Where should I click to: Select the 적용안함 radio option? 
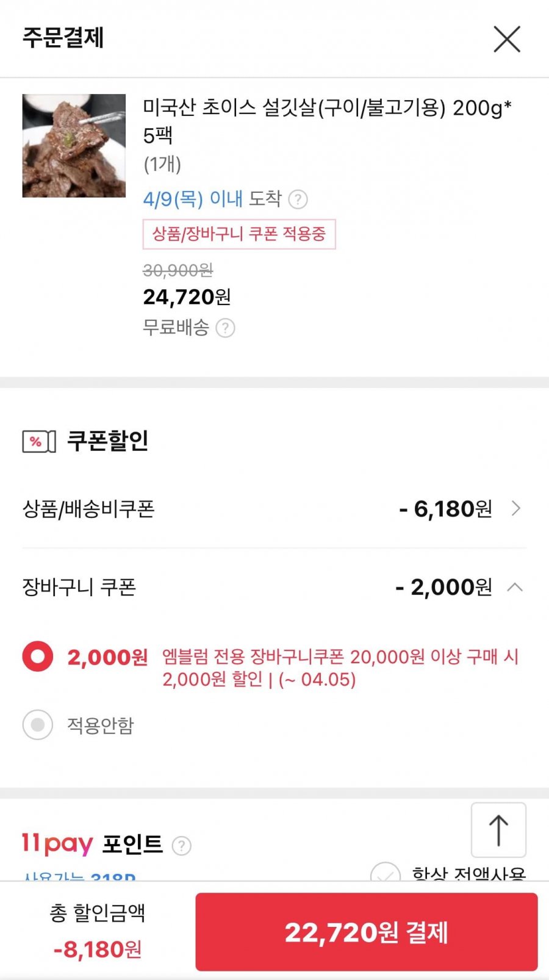coord(38,725)
